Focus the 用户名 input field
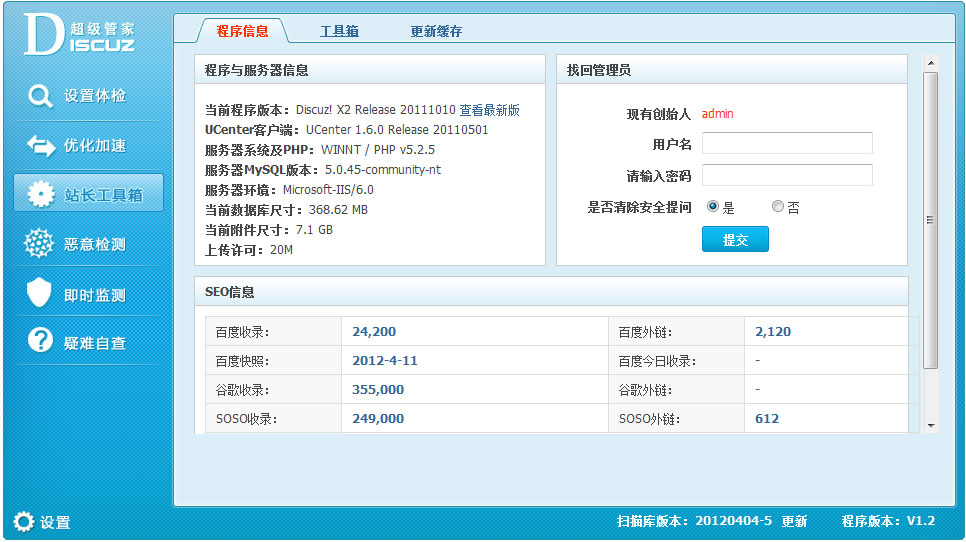 point(787,143)
